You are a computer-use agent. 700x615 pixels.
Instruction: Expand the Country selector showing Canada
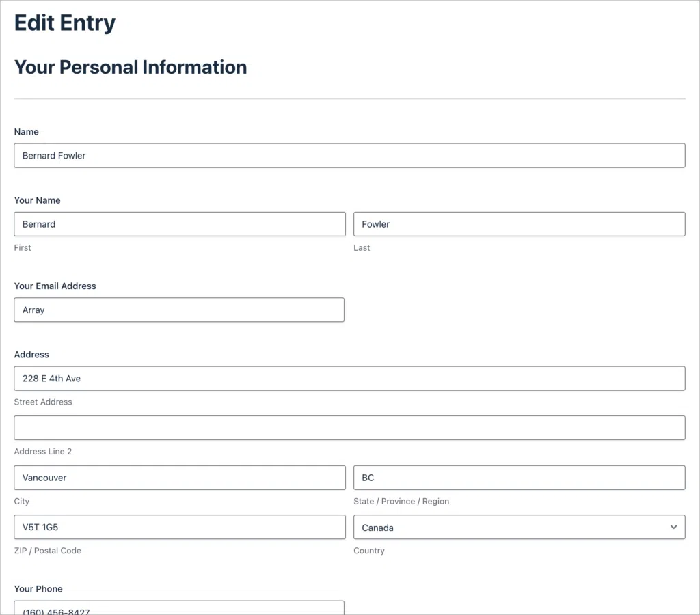click(x=520, y=527)
